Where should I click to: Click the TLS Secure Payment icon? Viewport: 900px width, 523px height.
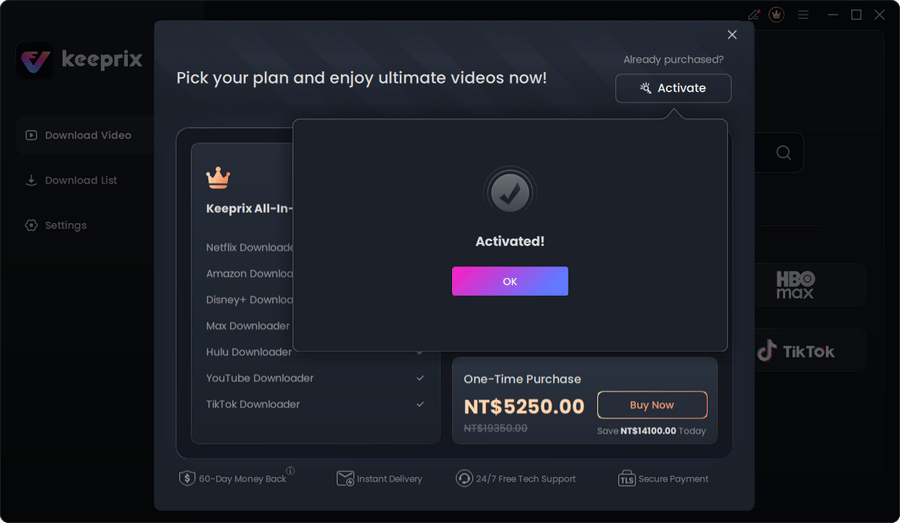click(x=627, y=479)
